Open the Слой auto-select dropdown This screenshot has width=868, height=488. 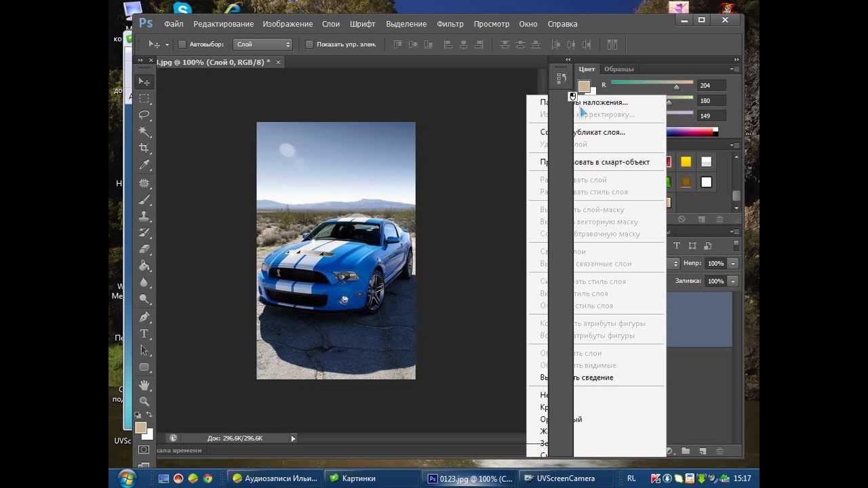pos(262,44)
